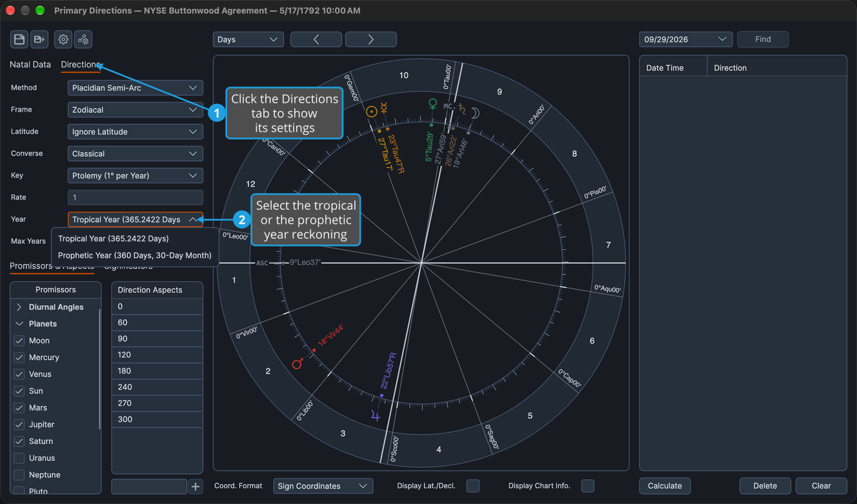Open the nodes-with-gear configuration icon
The image size is (857, 504).
click(83, 39)
